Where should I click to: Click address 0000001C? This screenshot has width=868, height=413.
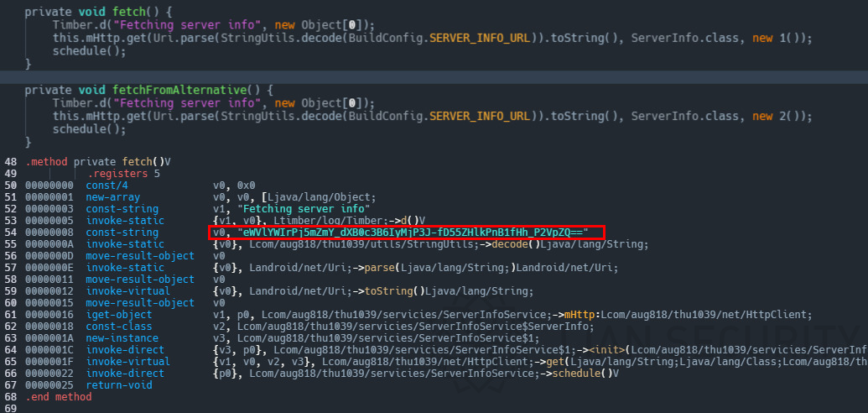click(49, 350)
